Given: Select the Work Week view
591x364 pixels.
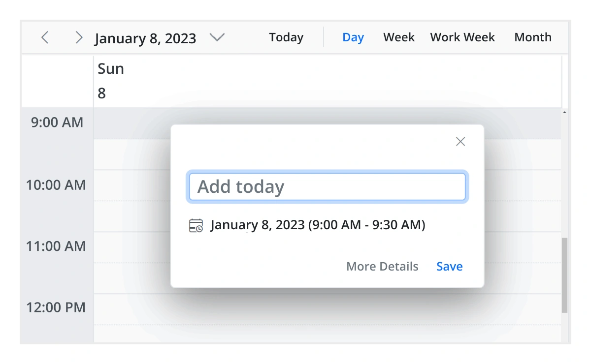Looking at the screenshot, I should click(462, 37).
